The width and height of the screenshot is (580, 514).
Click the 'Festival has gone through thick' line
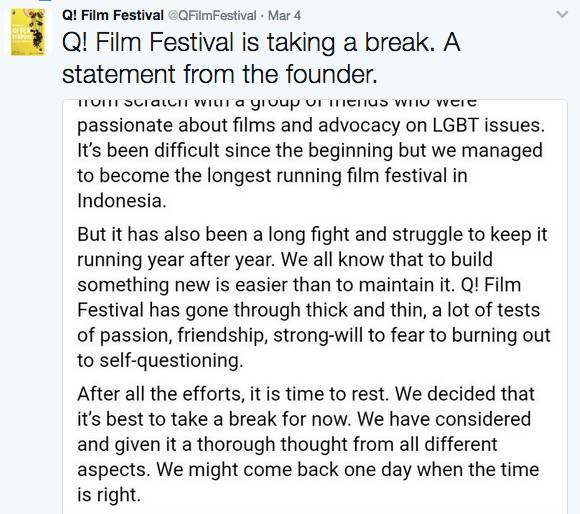308,310
